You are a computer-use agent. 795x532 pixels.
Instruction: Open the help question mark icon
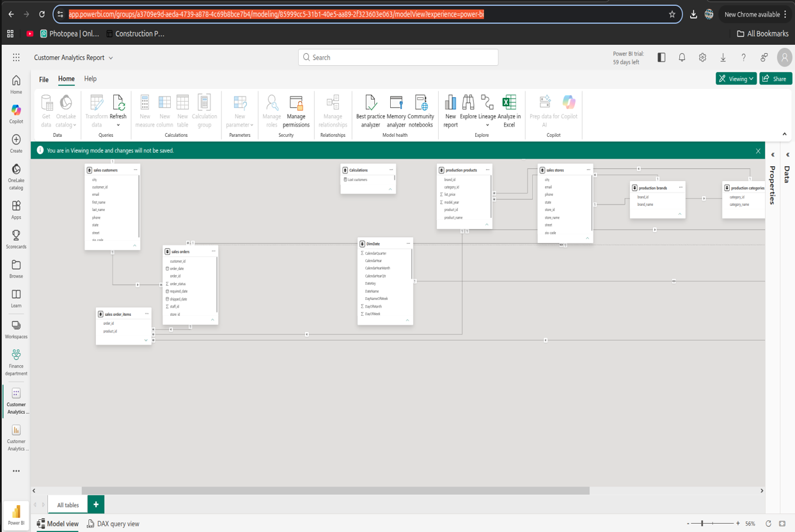743,58
